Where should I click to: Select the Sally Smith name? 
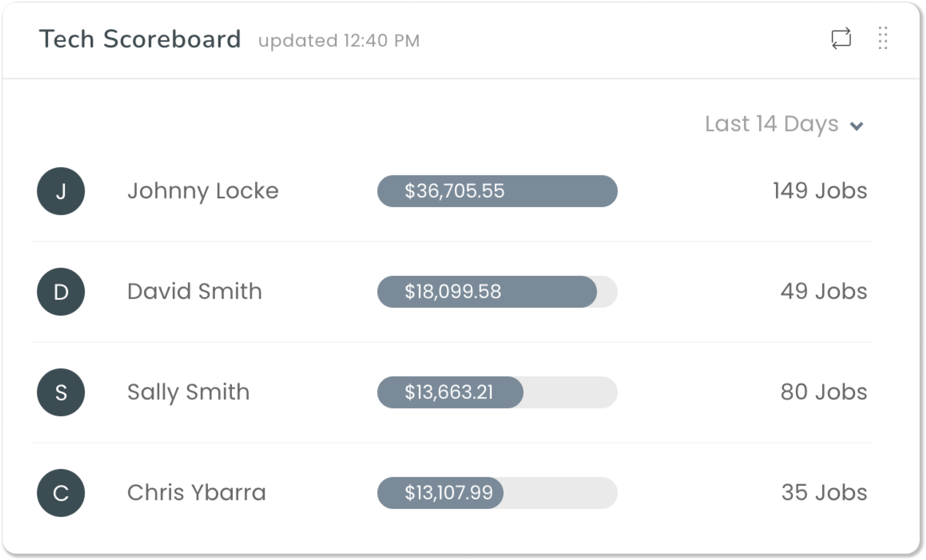click(188, 392)
